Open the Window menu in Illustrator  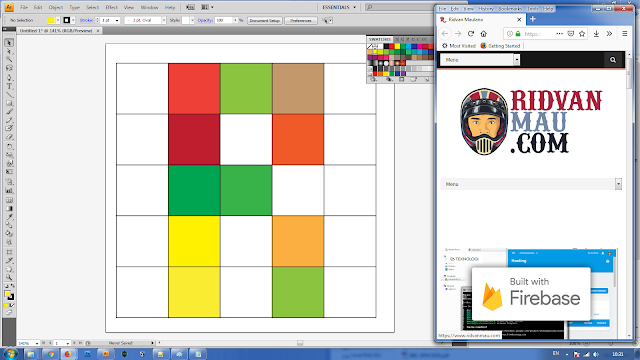click(149, 7)
